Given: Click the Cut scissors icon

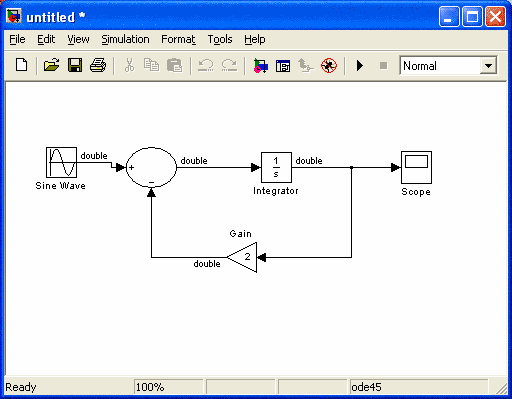Looking at the screenshot, I should (129, 65).
